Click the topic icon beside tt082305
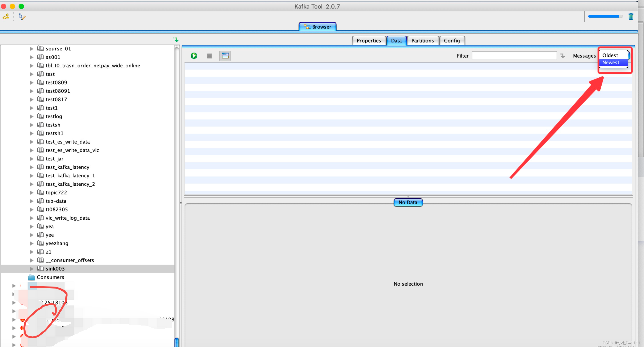Screen dimensions: 644x347 point(40,209)
